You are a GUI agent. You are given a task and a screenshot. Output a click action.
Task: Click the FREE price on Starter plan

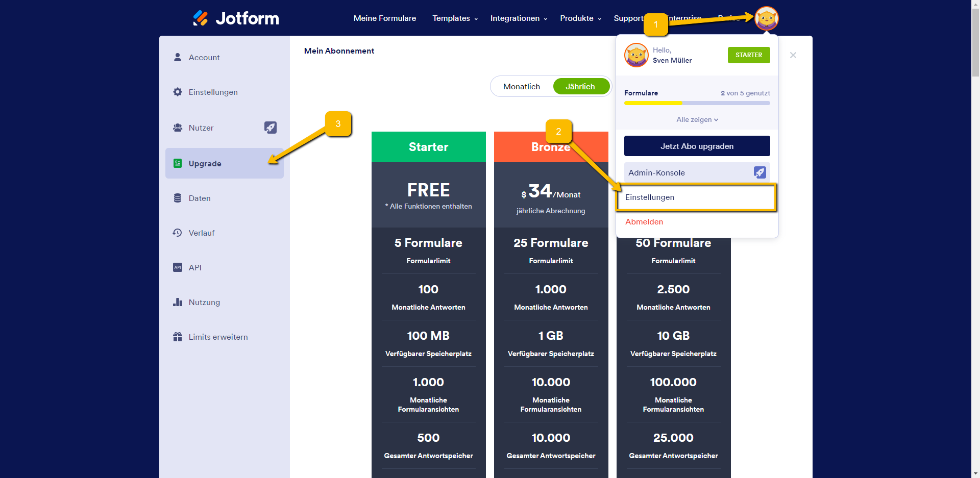(429, 190)
